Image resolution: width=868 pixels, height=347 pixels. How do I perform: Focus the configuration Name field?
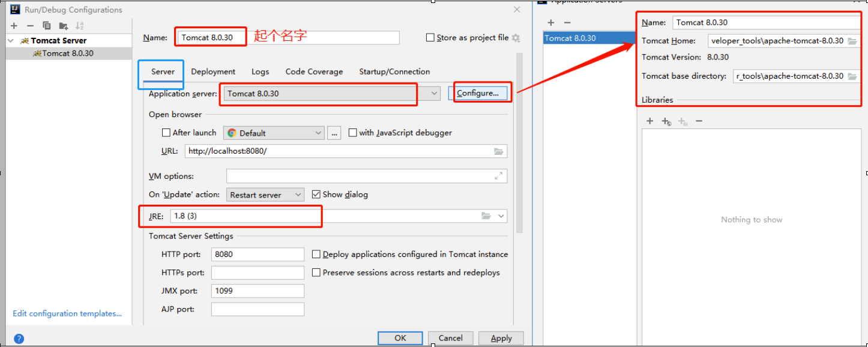(x=287, y=37)
